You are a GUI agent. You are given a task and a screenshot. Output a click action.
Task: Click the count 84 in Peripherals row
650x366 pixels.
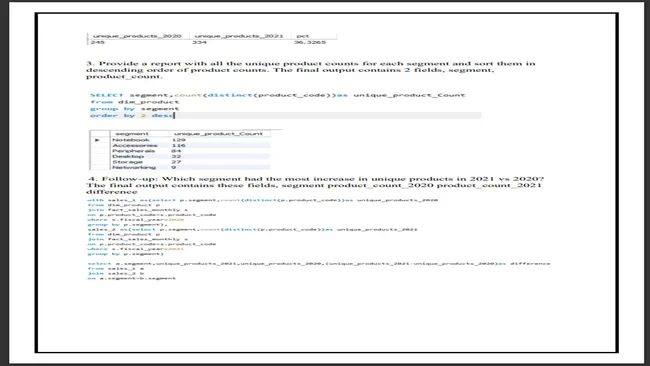[x=176, y=151]
